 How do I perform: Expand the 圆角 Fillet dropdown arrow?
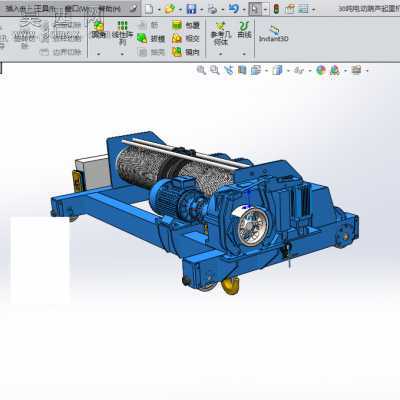pyautogui.click(x=99, y=54)
